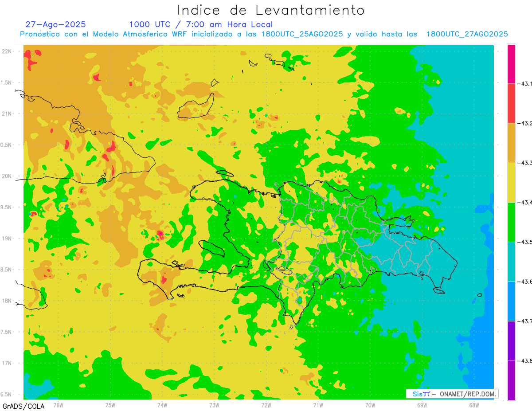Click the '-43.6' colorbar value
532x411 pixels.
[x=525, y=282]
